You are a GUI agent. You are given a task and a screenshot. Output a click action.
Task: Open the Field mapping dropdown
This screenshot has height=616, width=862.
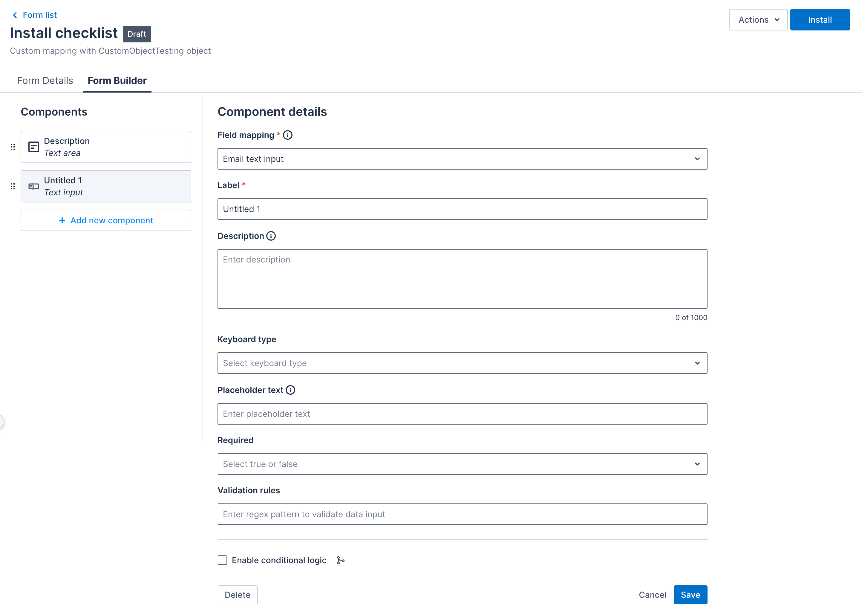click(462, 159)
